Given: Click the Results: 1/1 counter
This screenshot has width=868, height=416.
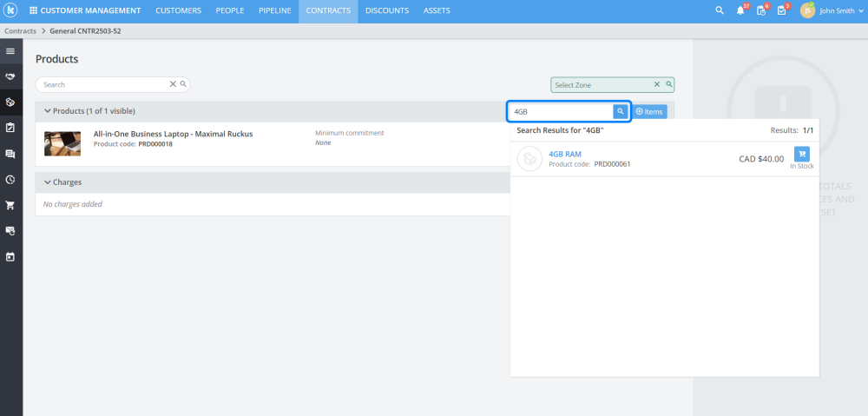Looking at the screenshot, I should click(792, 130).
